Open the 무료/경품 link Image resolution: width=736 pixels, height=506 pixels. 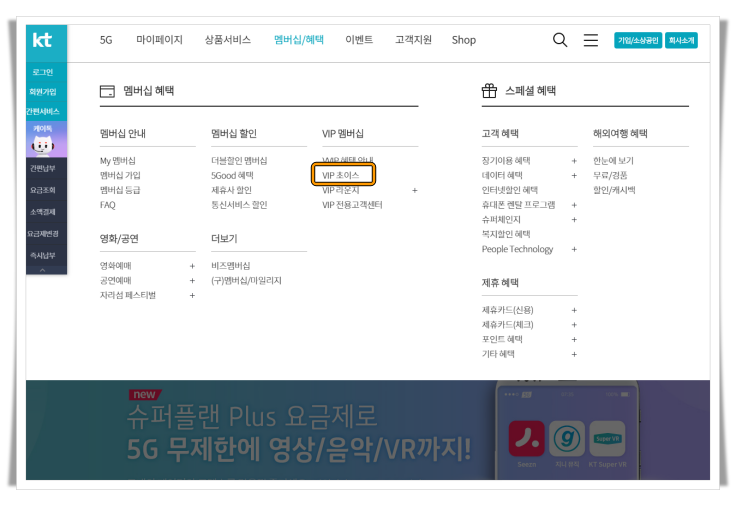click(x=610, y=176)
